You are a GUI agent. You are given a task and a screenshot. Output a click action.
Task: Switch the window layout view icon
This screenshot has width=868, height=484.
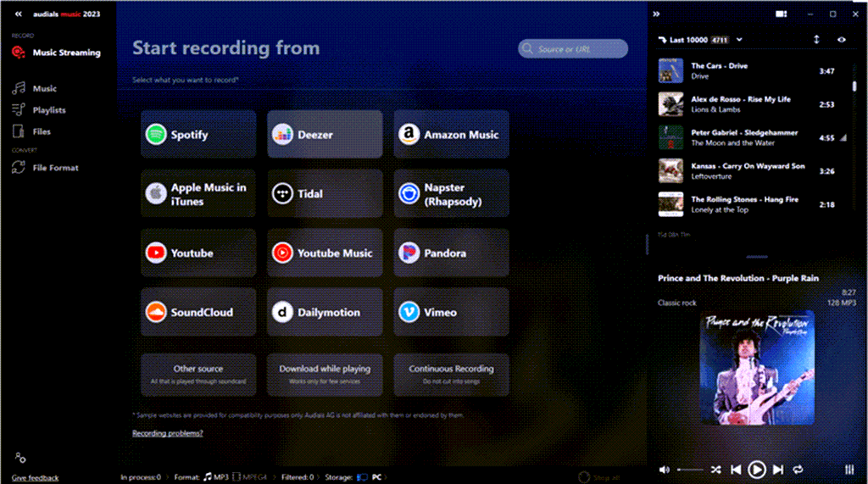pos(781,14)
